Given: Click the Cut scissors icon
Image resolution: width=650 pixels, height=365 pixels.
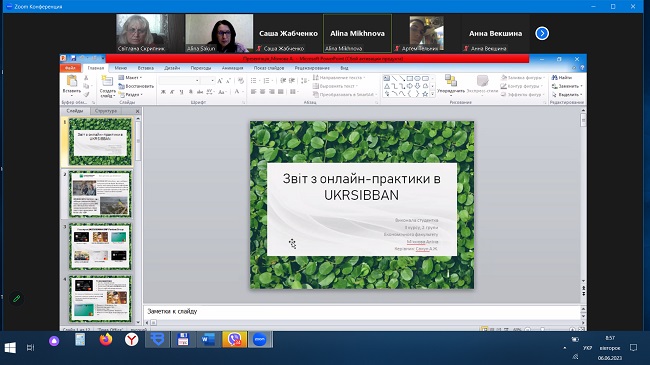Looking at the screenshot, I should (86, 78).
